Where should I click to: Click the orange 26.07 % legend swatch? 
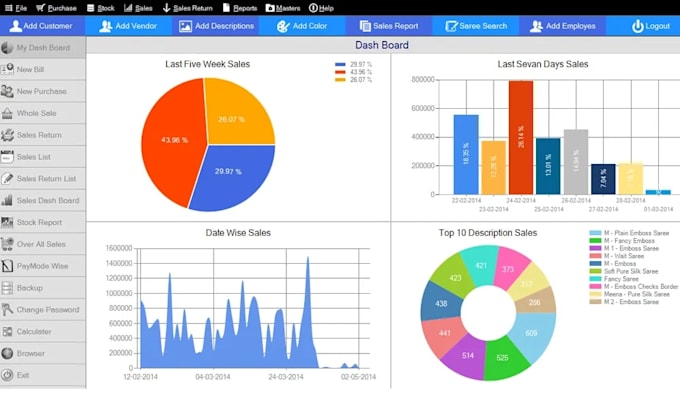click(340, 80)
